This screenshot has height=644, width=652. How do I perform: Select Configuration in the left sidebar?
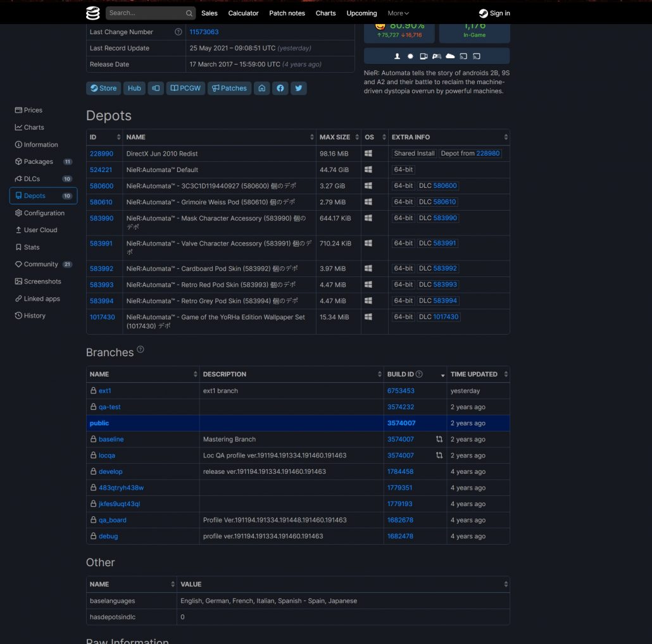tap(44, 213)
